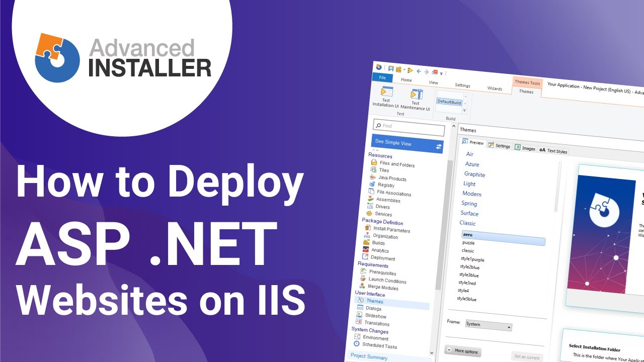Open the Merge Modules page

point(383,288)
